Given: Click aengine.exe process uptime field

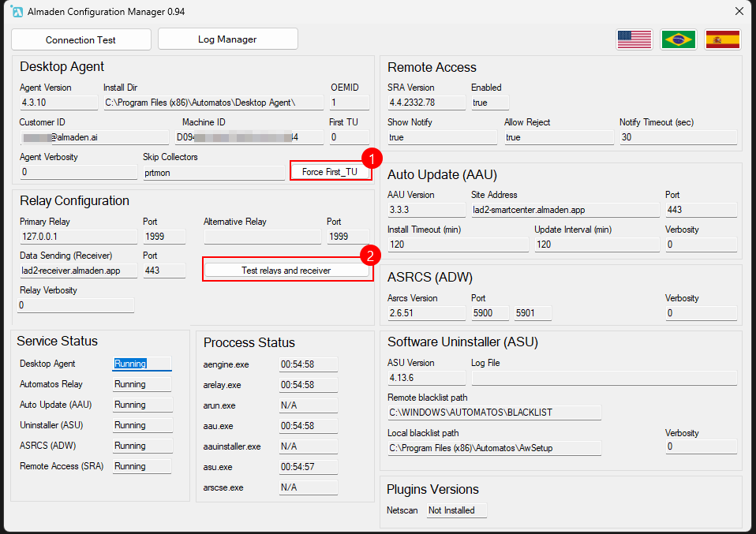Looking at the screenshot, I should point(309,364).
